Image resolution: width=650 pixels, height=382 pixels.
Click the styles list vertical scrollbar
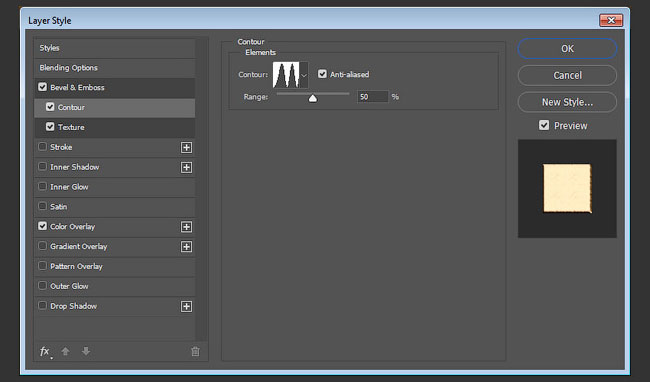[x=202, y=190]
